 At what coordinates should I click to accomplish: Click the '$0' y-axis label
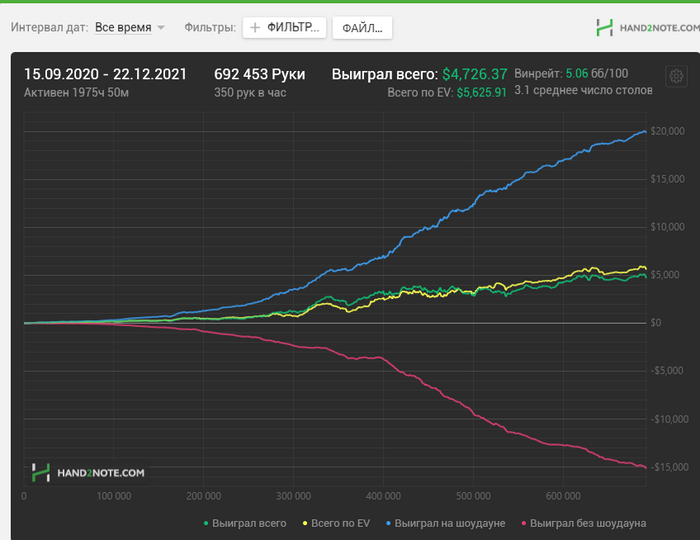tap(656, 323)
